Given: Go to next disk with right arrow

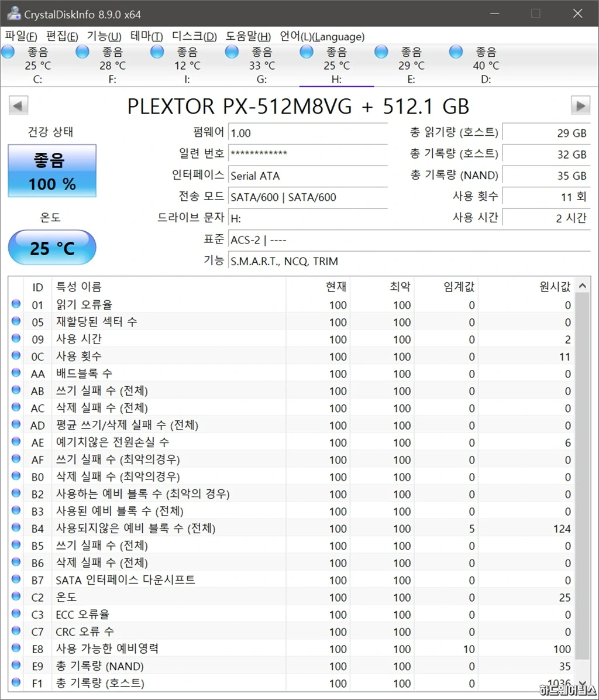Looking at the screenshot, I should (x=580, y=106).
